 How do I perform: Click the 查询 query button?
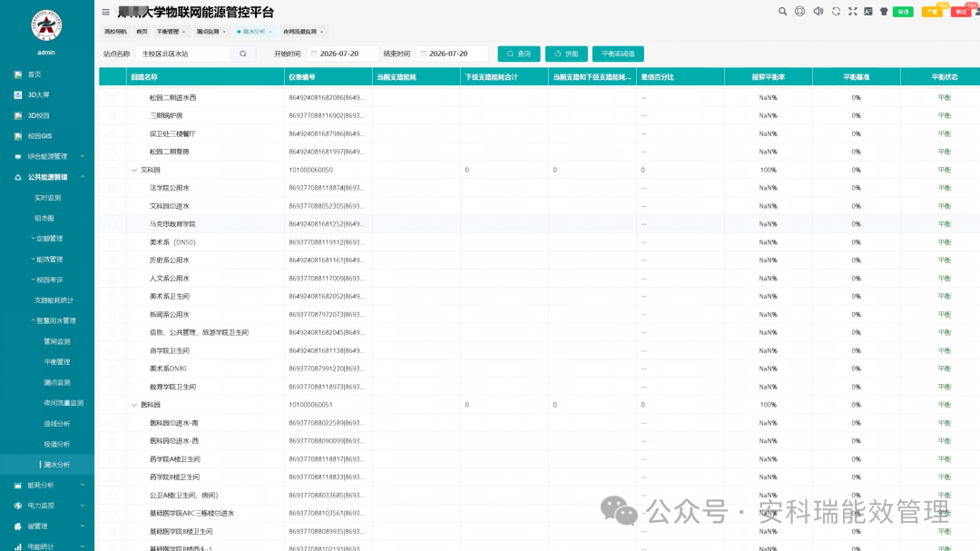[x=519, y=54]
